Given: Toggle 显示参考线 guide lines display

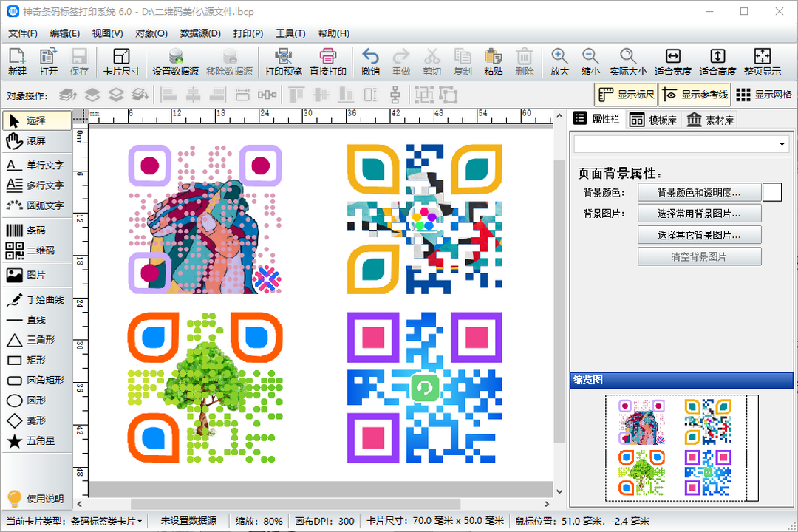Looking at the screenshot, I should [x=694, y=95].
